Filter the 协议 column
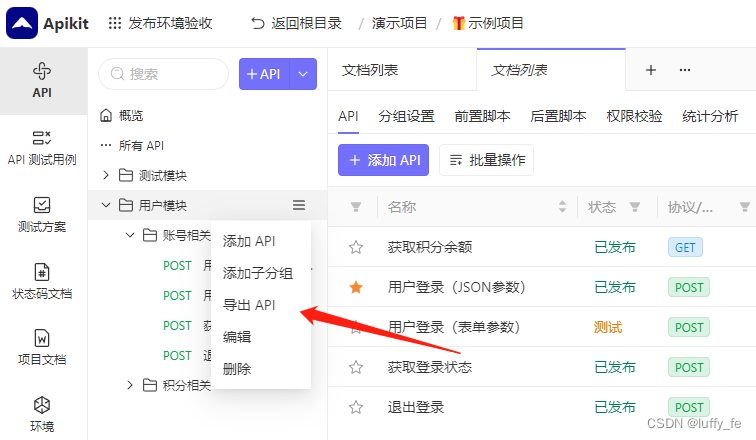The image size is (756, 440). tap(745, 207)
